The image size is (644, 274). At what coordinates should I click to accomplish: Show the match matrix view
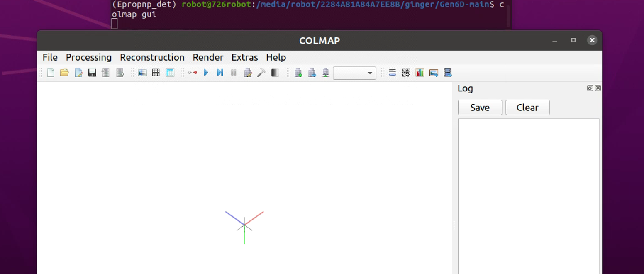tap(406, 73)
